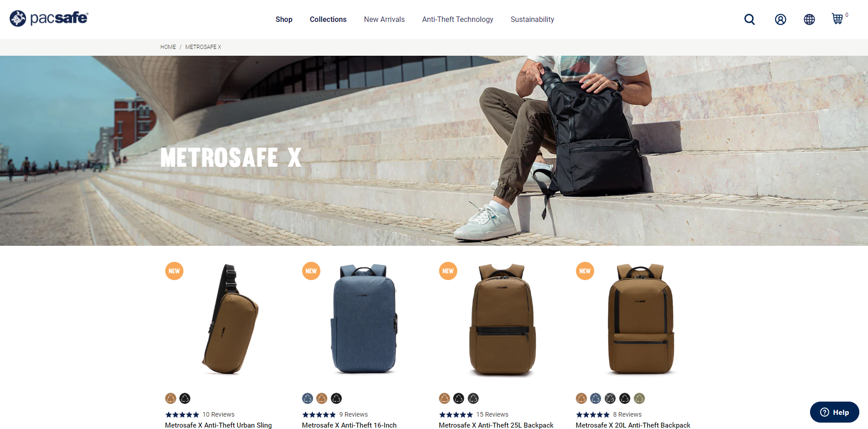Open the globe region selector icon

click(x=809, y=19)
